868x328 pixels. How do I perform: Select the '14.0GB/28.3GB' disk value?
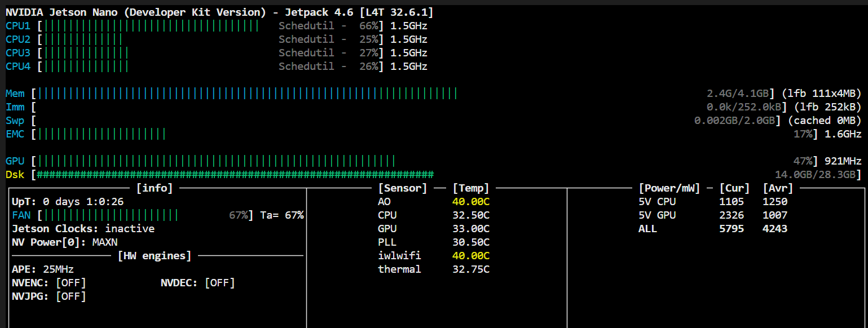point(815,175)
